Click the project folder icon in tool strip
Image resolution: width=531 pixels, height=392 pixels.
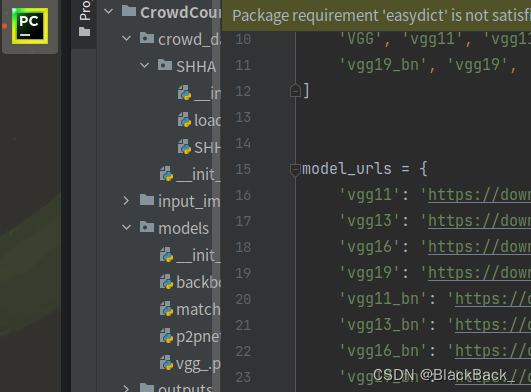pos(84,32)
